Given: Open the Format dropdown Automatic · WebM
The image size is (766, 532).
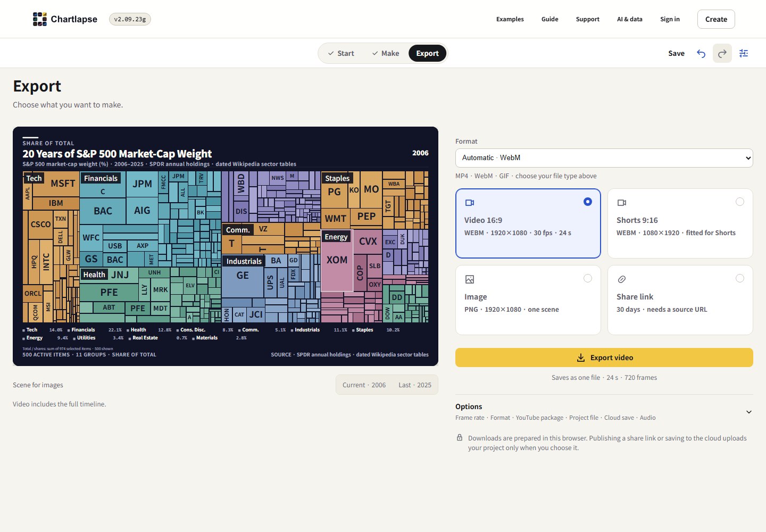Looking at the screenshot, I should (x=604, y=158).
